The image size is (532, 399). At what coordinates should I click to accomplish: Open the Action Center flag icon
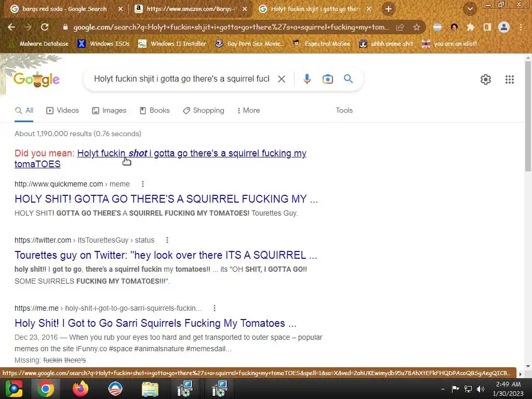coord(455,389)
